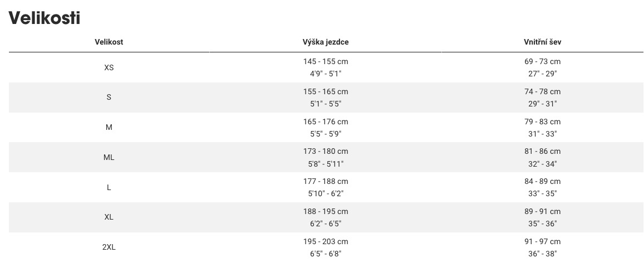Select the 2XL size row label
Screen dimensions: 644x267
109,247
